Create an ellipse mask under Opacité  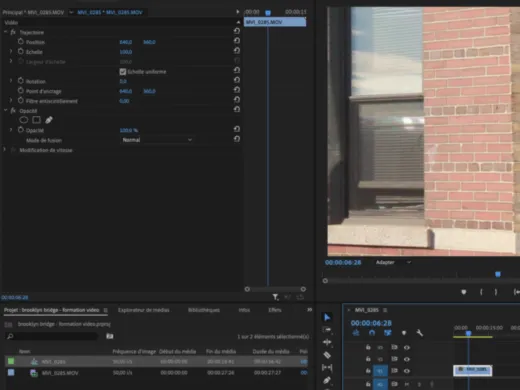point(24,120)
